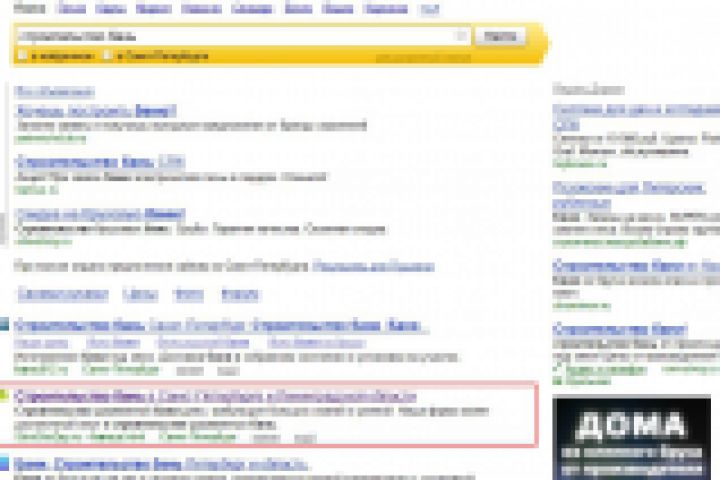Click the green favicon of the highlighted result

[4, 395]
